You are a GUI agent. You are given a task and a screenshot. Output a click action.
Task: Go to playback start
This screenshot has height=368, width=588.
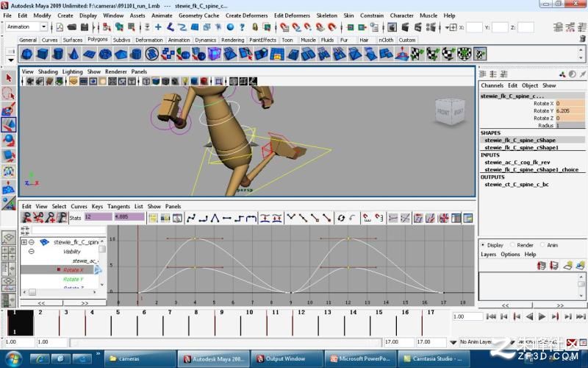[x=491, y=316]
